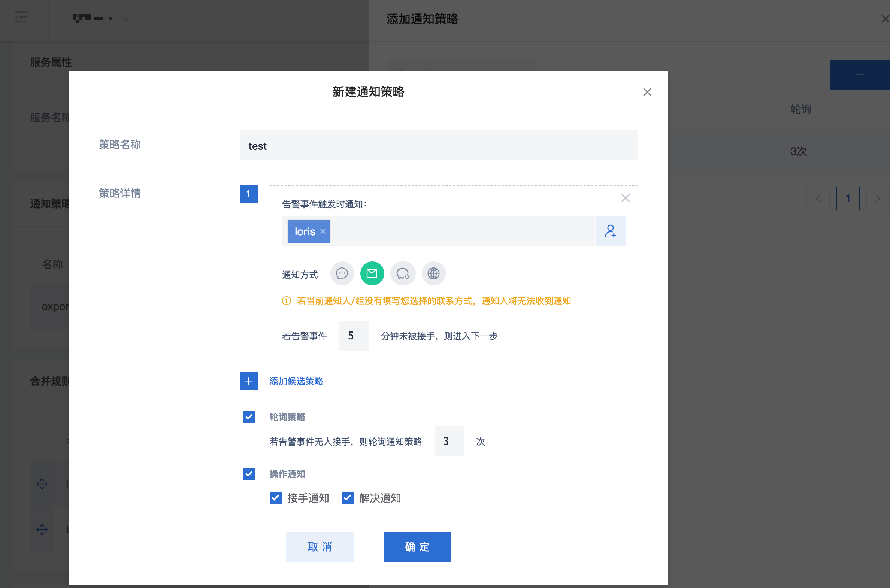Select SMS chat bubble notification method
Viewport: 890px width, 588px height.
tap(342, 273)
